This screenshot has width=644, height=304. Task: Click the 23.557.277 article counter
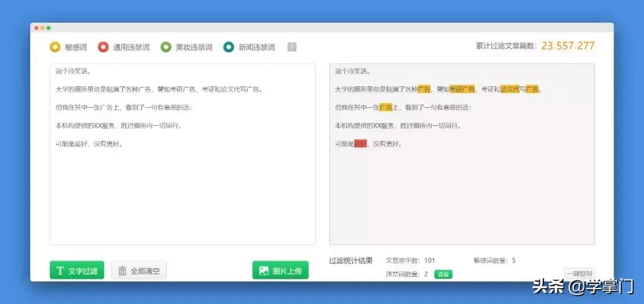coord(568,46)
